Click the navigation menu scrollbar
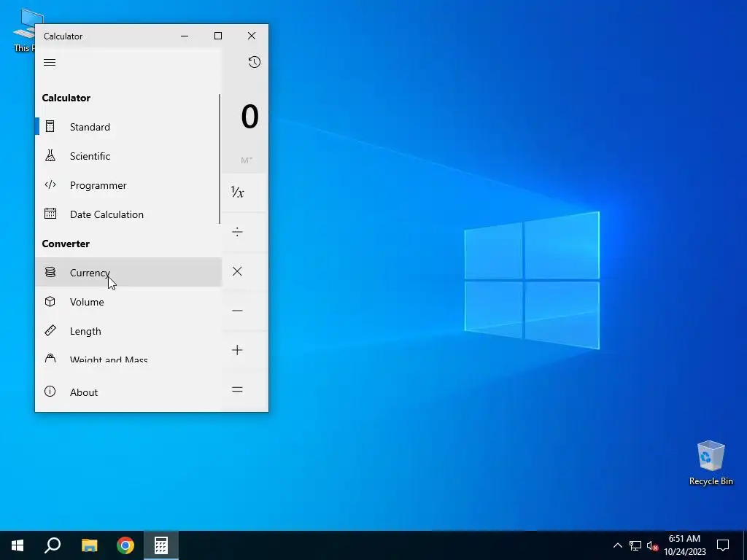Screen dimensions: 747x560 coord(220,158)
